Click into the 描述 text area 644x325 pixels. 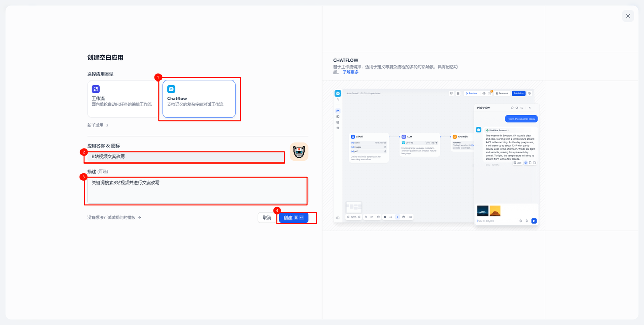pyautogui.click(x=196, y=190)
